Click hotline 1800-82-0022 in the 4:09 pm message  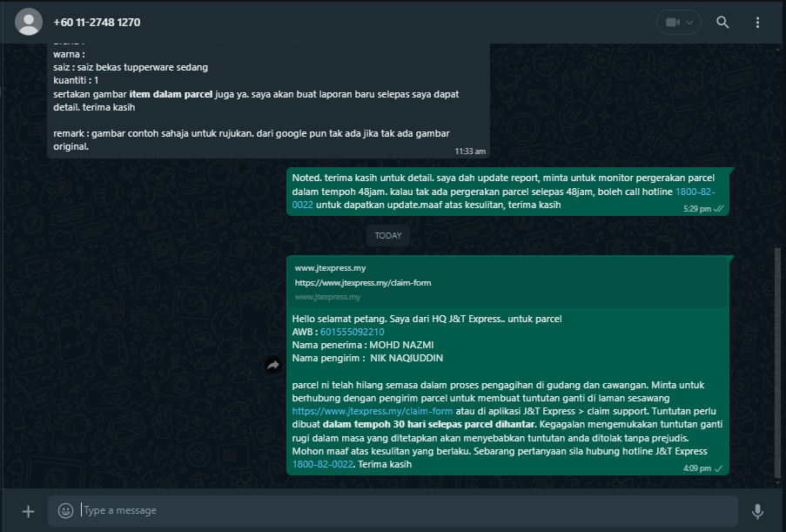tap(323, 464)
